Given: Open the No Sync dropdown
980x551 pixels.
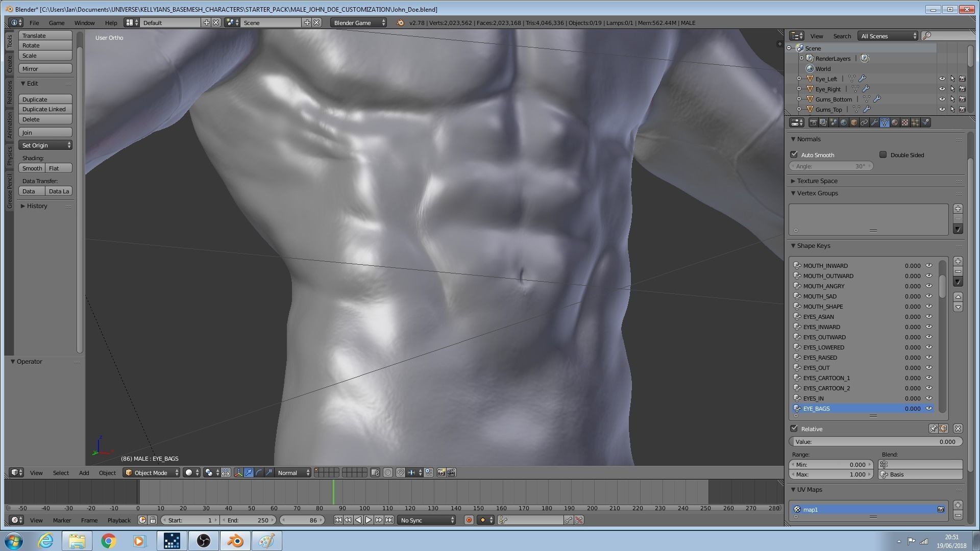Looking at the screenshot, I should (x=427, y=520).
